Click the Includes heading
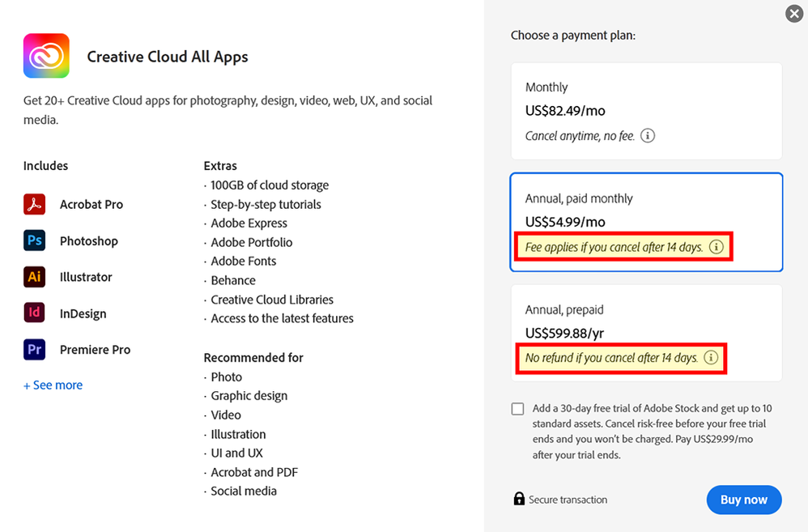 pyautogui.click(x=45, y=166)
